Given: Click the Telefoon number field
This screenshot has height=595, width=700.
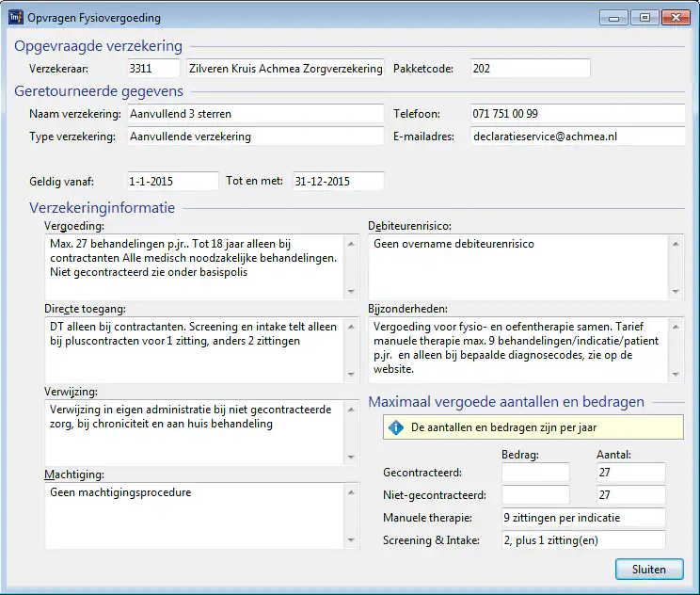Looking at the screenshot, I should [x=576, y=114].
